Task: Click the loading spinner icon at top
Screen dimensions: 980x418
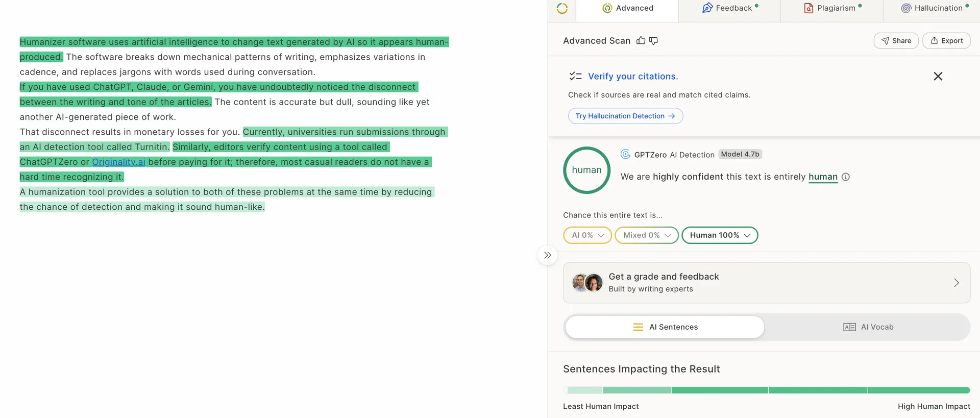Action: coord(562,8)
